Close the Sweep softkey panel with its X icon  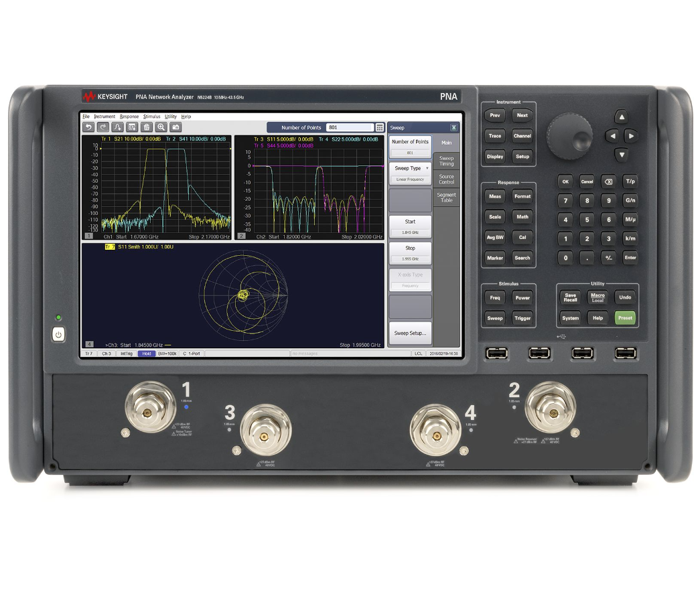(x=453, y=127)
